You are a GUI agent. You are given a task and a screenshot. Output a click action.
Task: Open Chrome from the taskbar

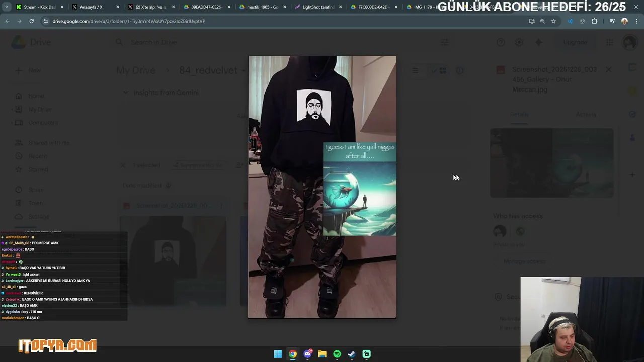[292, 354]
